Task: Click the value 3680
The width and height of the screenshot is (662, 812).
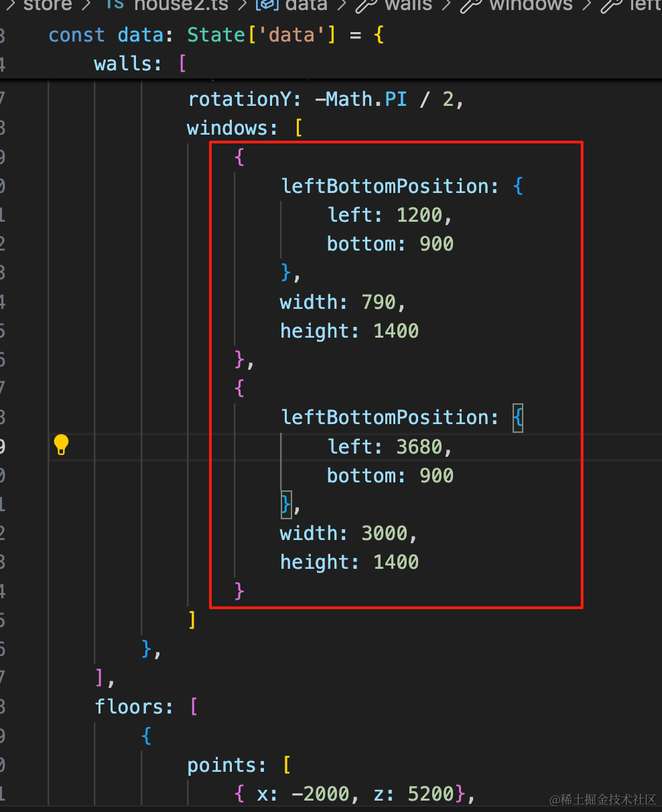Action: pos(419,447)
